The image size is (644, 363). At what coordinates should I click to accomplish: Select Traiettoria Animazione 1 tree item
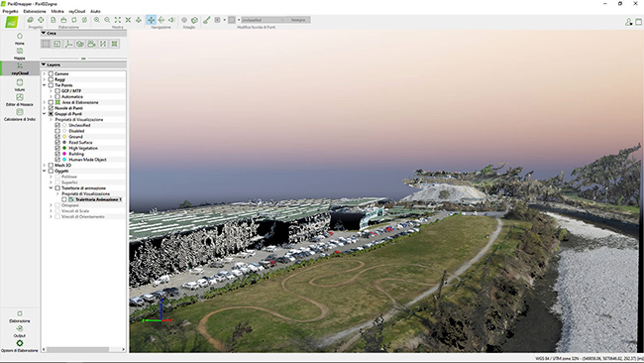click(x=98, y=199)
